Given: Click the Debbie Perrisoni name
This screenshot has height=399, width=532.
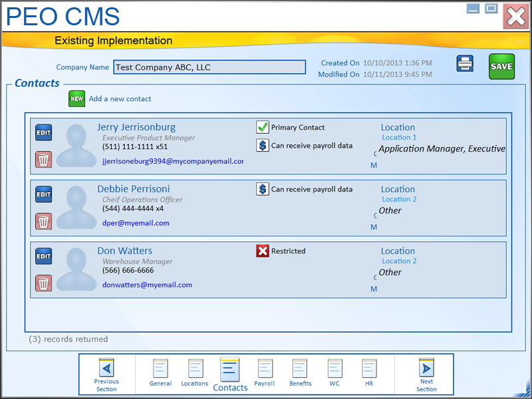Looking at the screenshot, I should point(134,189).
